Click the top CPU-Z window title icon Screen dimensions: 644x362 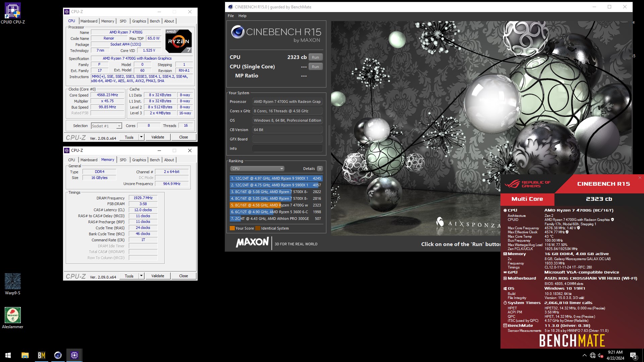[x=67, y=11]
